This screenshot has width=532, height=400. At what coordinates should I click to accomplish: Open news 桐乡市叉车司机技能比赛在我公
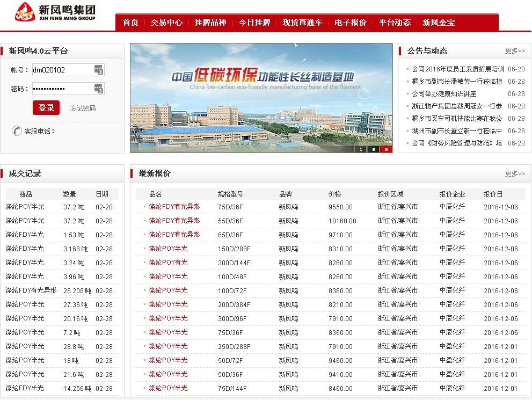457,119
